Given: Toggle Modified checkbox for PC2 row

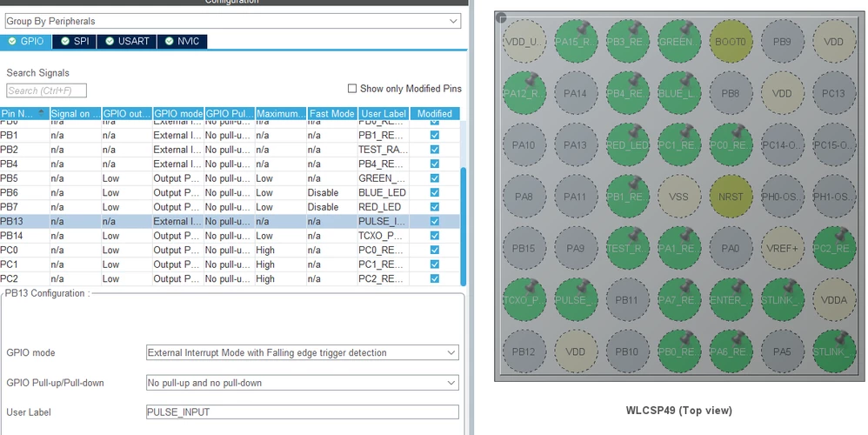Looking at the screenshot, I should [x=435, y=279].
